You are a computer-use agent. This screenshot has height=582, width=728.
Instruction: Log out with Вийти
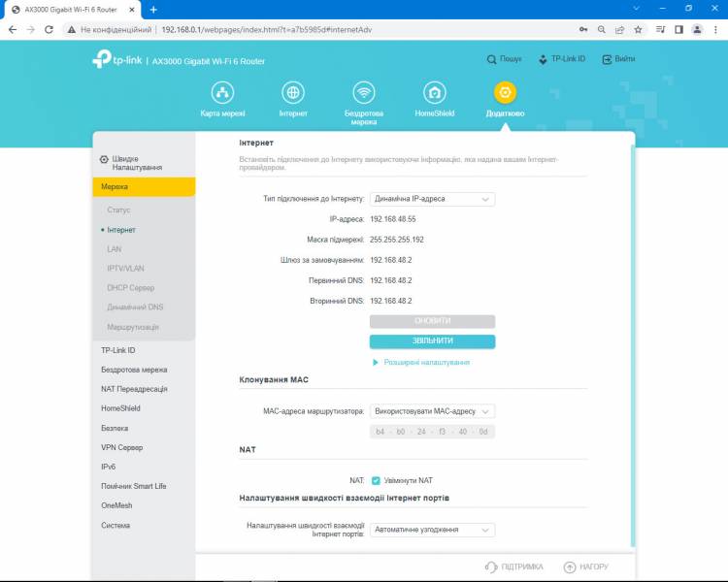coord(618,59)
